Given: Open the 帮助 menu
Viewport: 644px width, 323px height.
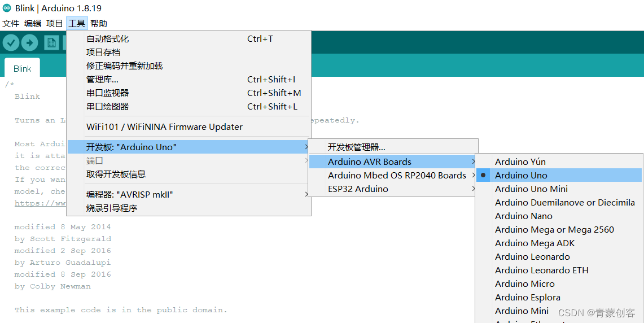Looking at the screenshot, I should point(99,23).
